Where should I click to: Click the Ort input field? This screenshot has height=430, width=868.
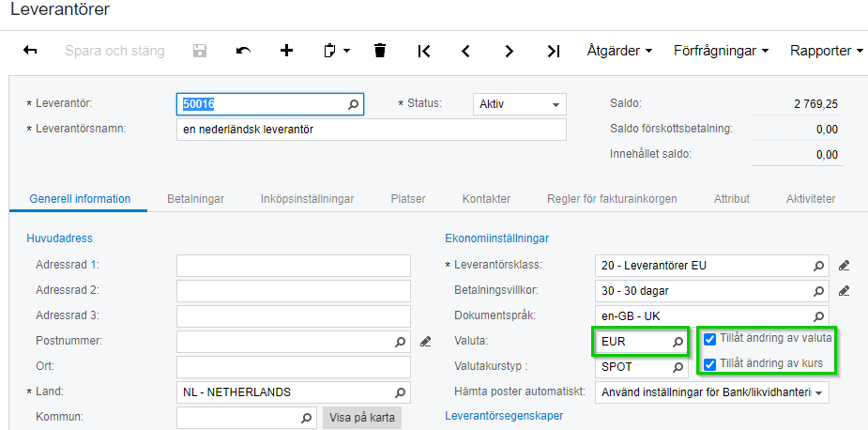pyautogui.click(x=294, y=367)
